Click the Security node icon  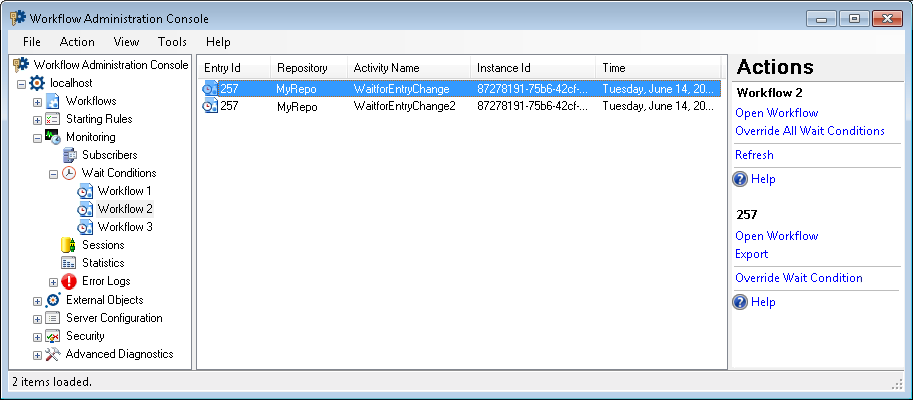53,336
